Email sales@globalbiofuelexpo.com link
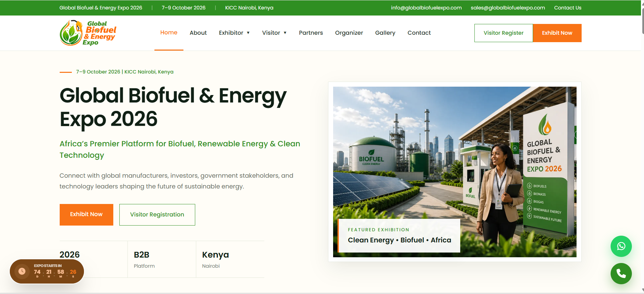The width and height of the screenshot is (644, 294). point(508,8)
